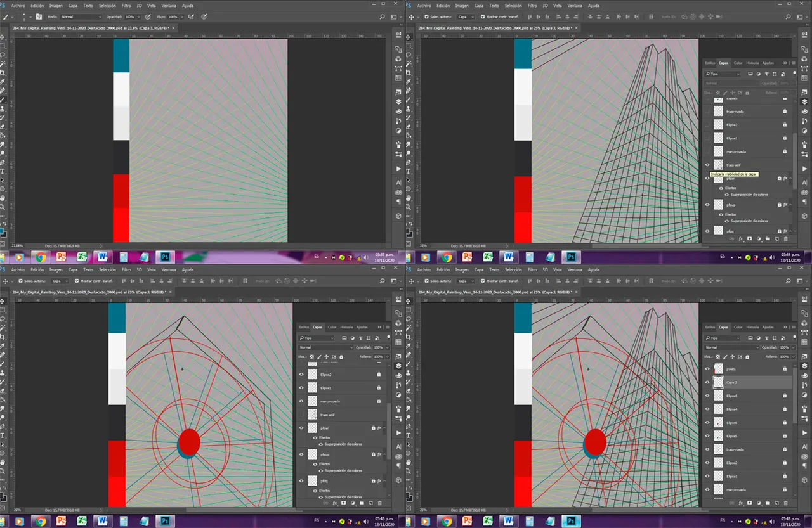Select the Move tool in top-right window toolbar
This screenshot has width=812, height=528.
point(410,37)
